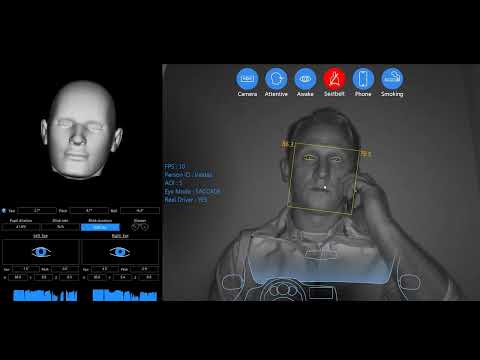Click the head Roll value field
Viewport: 480px width, 360px height.
(140, 211)
